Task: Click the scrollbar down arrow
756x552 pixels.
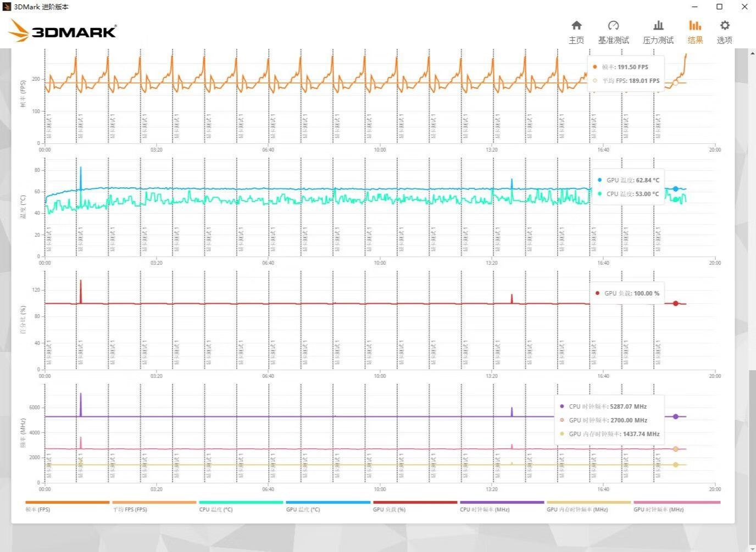Action: (752, 548)
